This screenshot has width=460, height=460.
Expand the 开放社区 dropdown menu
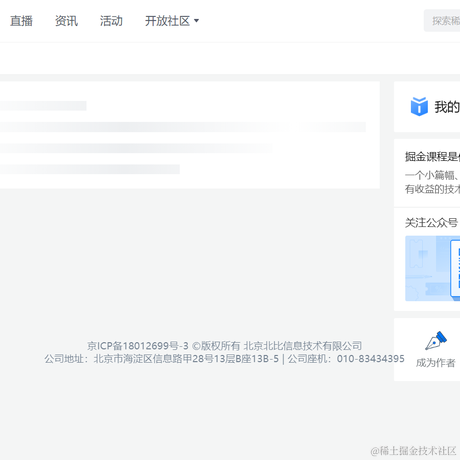pyautogui.click(x=172, y=21)
